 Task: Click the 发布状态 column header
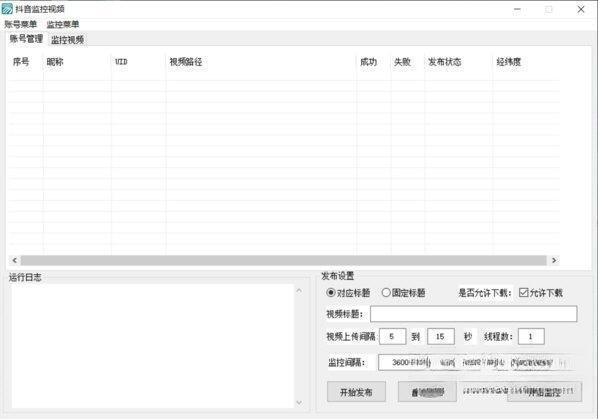458,62
